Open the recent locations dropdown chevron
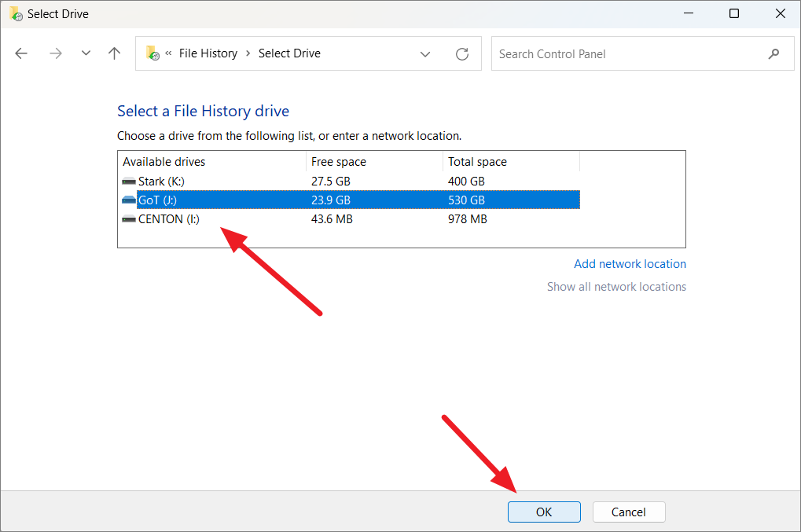801x532 pixels. (x=86, y=53)
